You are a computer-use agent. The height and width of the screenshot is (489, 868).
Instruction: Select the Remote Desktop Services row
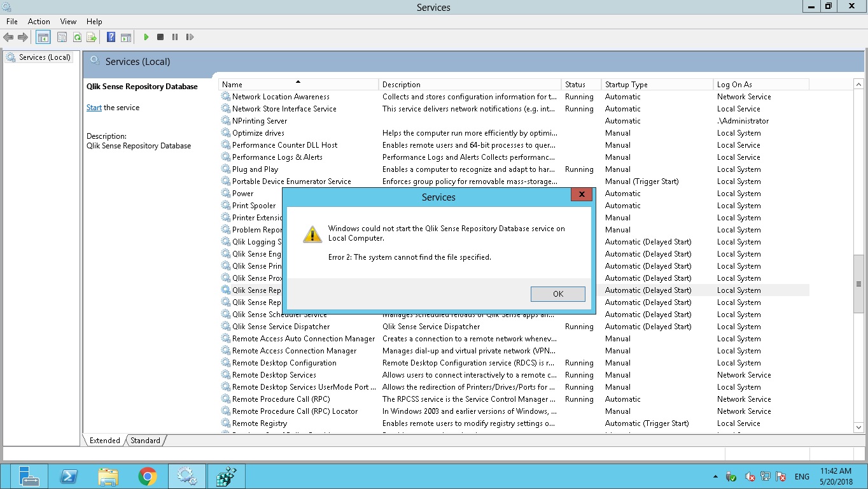(x=514, y=375)
